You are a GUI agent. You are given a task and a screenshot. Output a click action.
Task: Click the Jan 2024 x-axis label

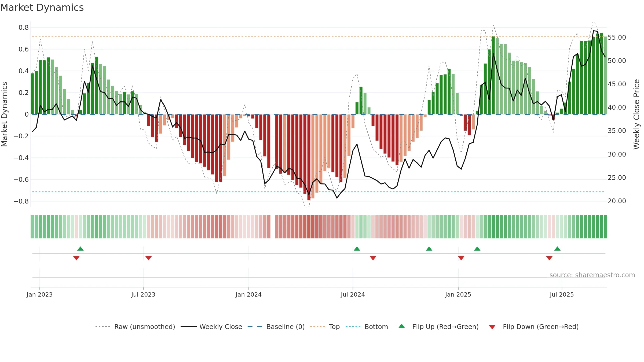pos(249,294)
